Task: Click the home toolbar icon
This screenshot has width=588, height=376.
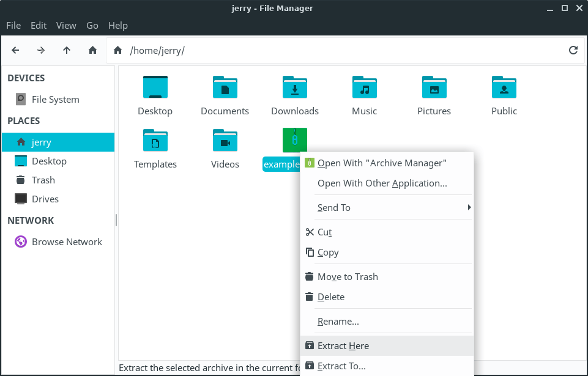Action: pyautogui.click(x=92, y=50)
